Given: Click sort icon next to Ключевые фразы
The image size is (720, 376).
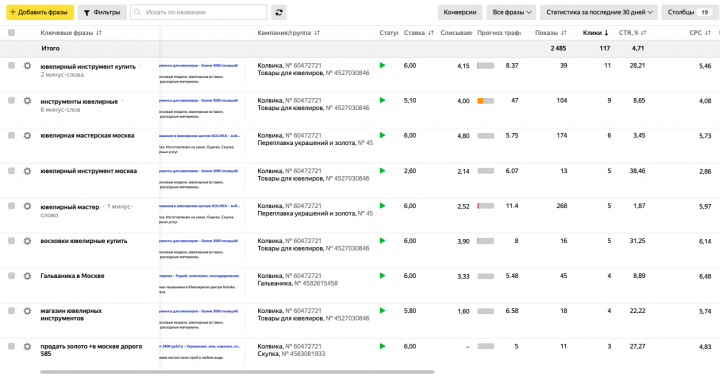Looking at the screenshot, I should (x=99, y=33).
